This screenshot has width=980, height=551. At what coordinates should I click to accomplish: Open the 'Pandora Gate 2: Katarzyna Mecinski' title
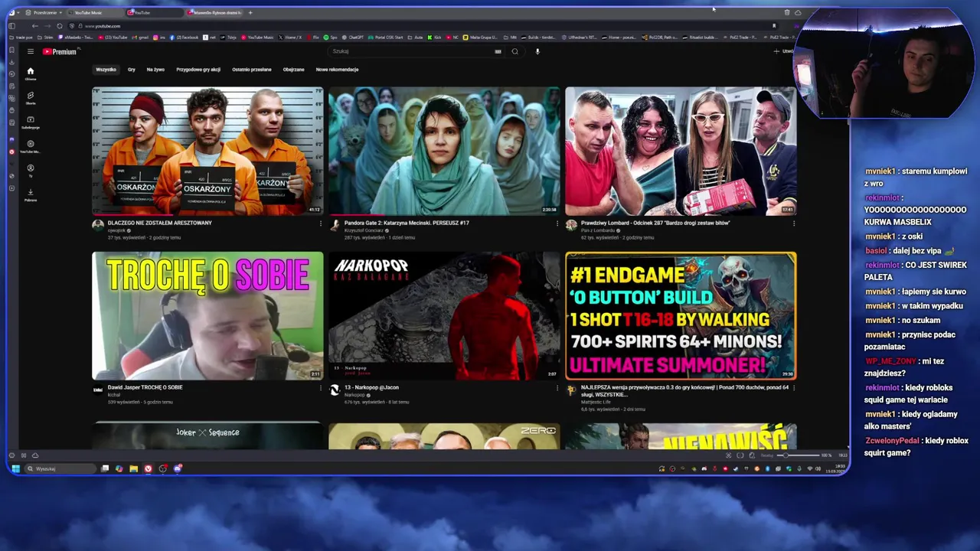(x=407, y=223)
